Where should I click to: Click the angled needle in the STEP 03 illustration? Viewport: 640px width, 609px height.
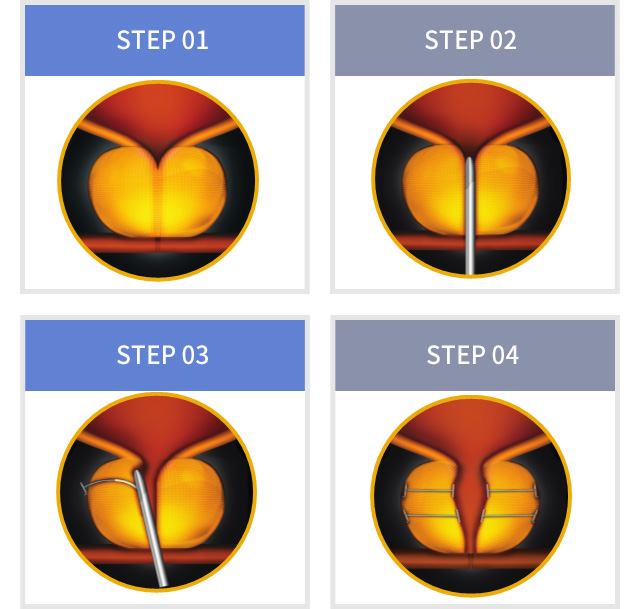coord(150,528)
